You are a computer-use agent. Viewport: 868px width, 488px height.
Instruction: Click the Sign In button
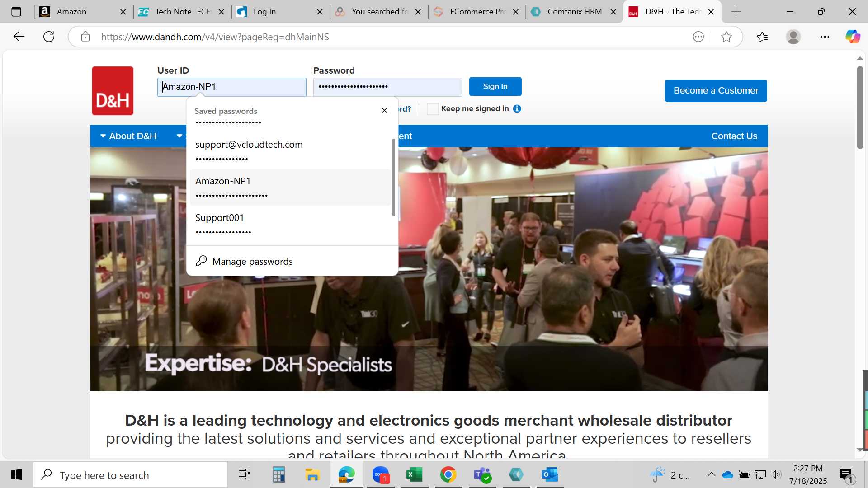point(495,86)
